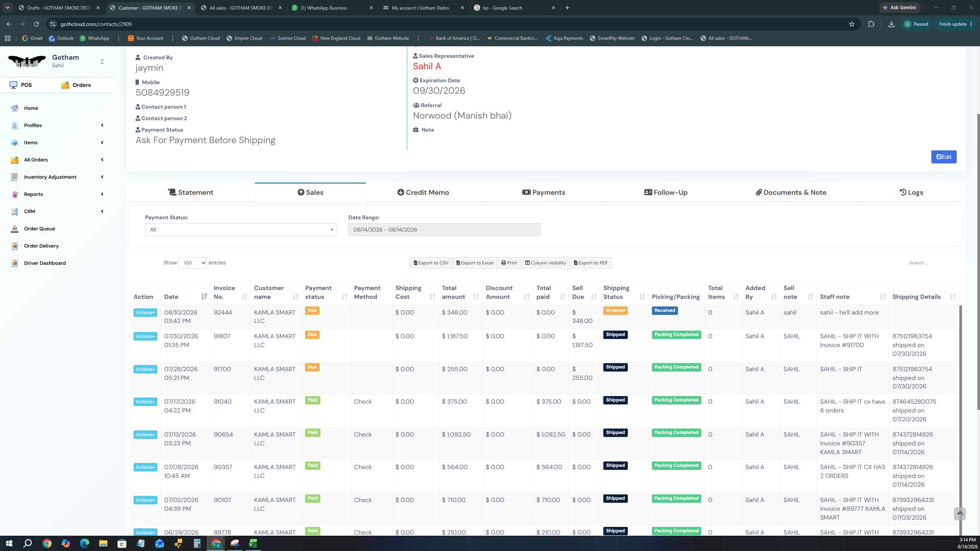Open Order Queue sidebar icon
This screenshot has height=551, width=980.
pos(15,228)
